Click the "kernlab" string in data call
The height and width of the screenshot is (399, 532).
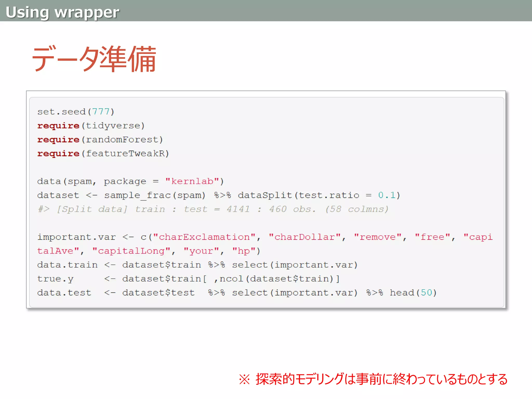point(192,181)
